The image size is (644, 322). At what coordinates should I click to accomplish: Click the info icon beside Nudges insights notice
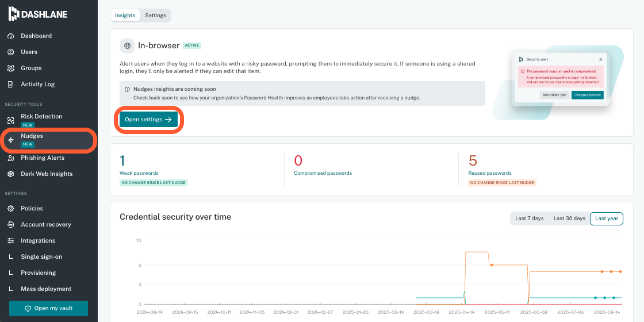click(127, 89)
